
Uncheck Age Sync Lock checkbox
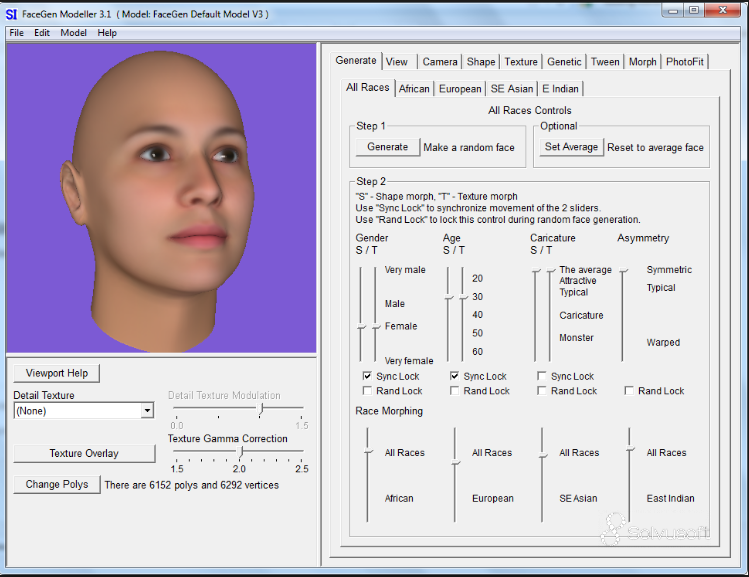point(455,376)
